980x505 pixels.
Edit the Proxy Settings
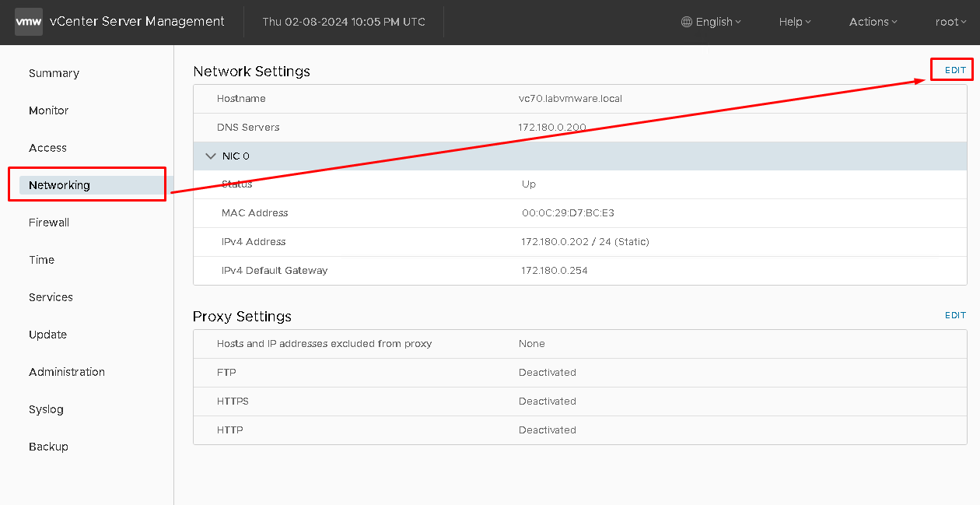coord(955,315)
